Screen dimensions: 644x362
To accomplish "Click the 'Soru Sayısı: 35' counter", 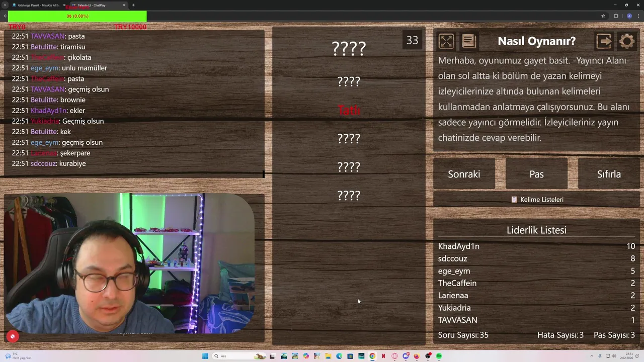I will (x=463, y=335).
